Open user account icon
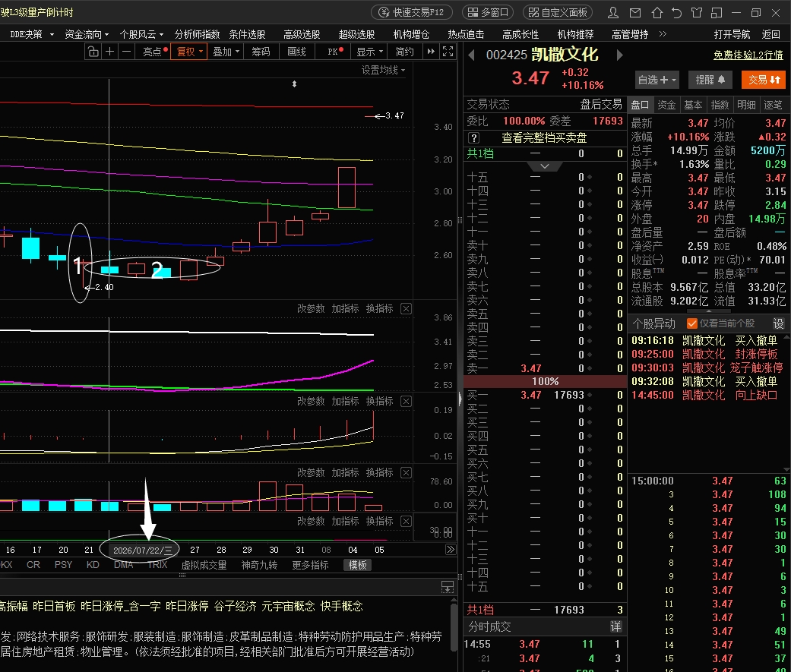 tap(613, 13)
